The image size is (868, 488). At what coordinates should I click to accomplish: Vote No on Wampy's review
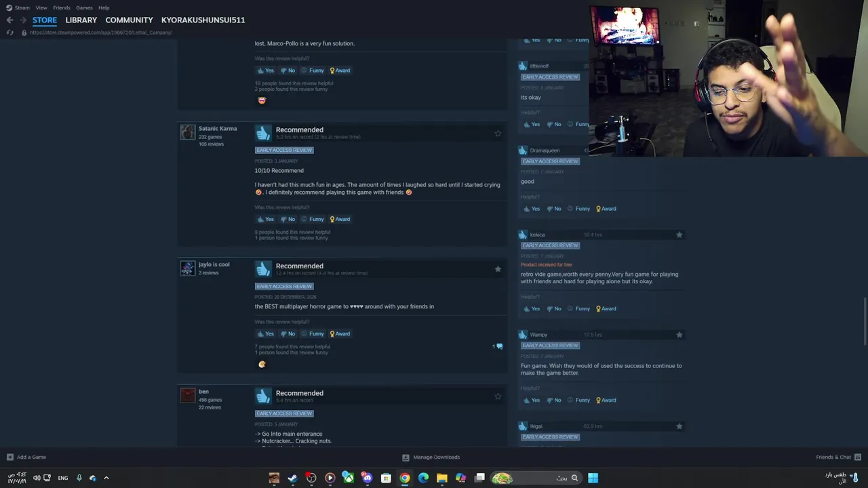tap(553, 400)
